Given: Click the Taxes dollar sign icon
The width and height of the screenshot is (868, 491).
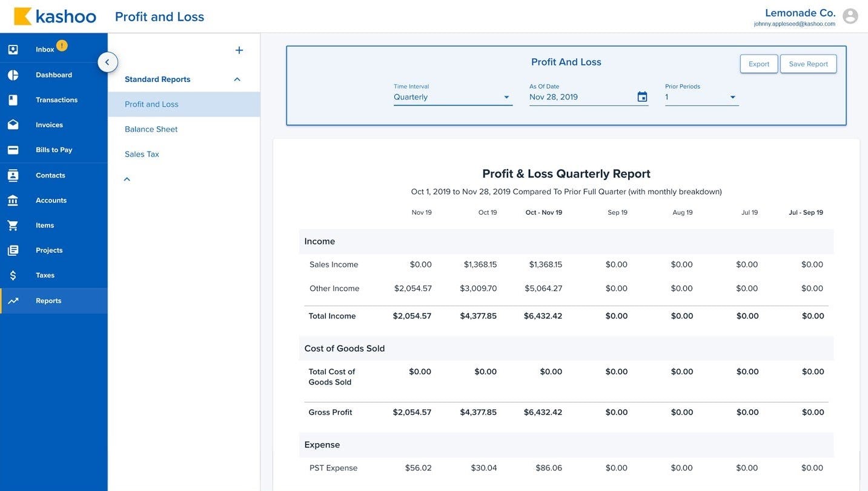Looking at the screenshot, I should tap(13, 275).
